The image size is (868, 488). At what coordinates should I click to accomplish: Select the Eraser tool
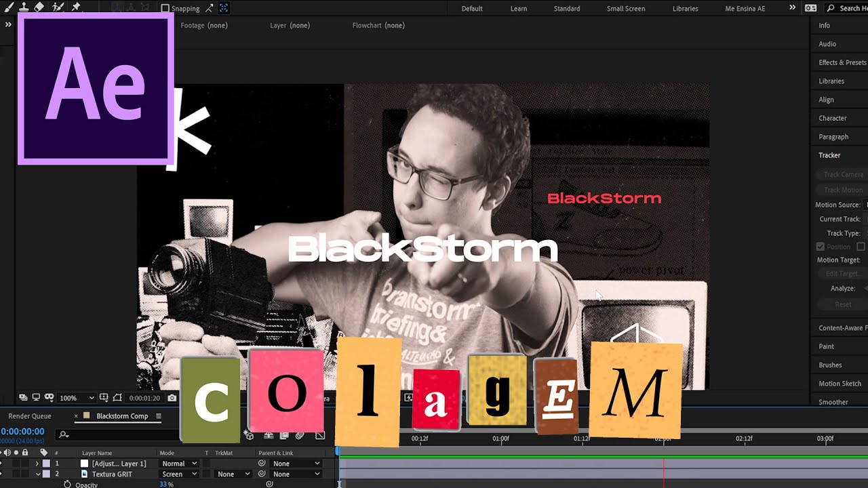click(39, 7)
